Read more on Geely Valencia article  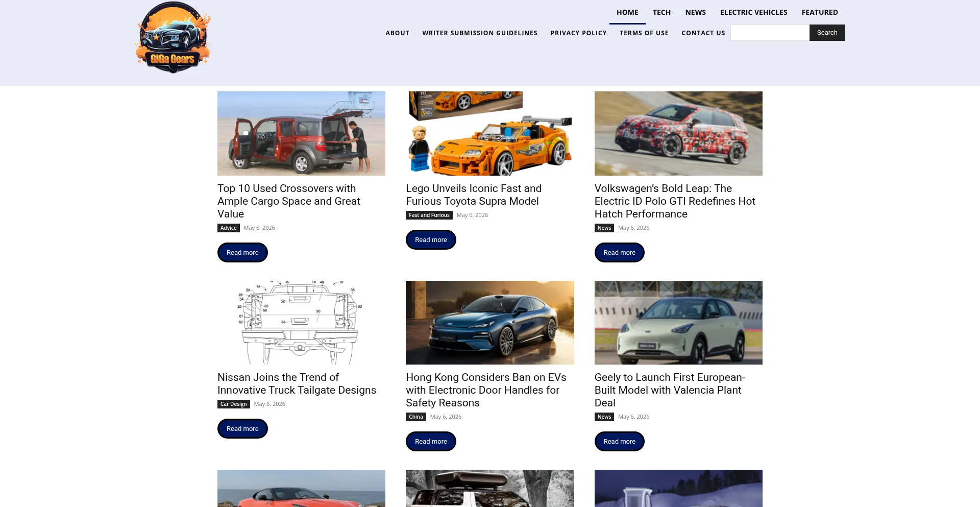pos(619,442)
